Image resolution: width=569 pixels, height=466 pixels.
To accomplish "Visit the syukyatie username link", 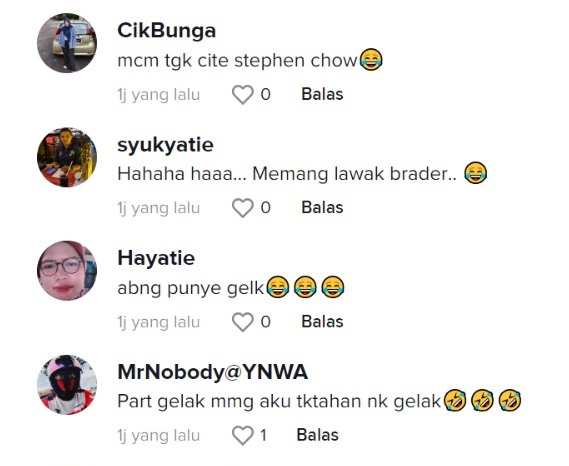I will click(x=165, y=145).
